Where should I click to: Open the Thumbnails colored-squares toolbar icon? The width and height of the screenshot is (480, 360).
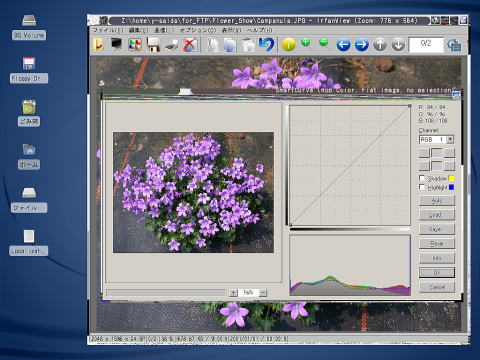[135, 45]
